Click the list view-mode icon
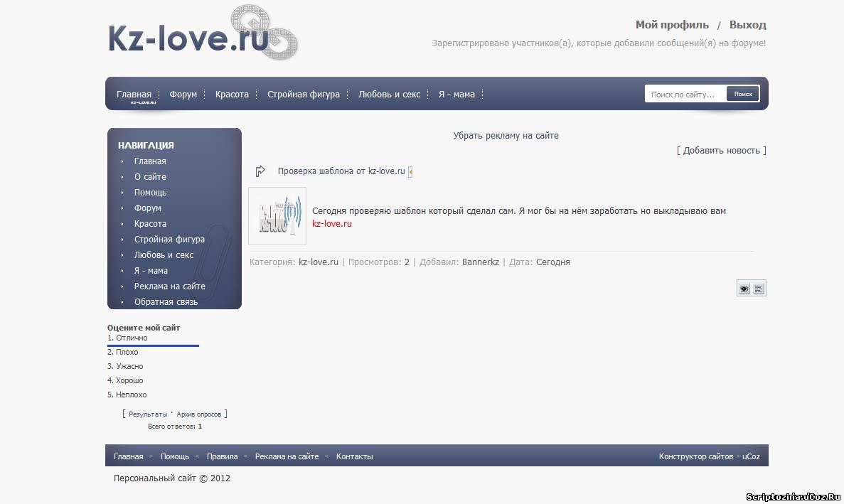844x504 pixels. click(759, 289)
